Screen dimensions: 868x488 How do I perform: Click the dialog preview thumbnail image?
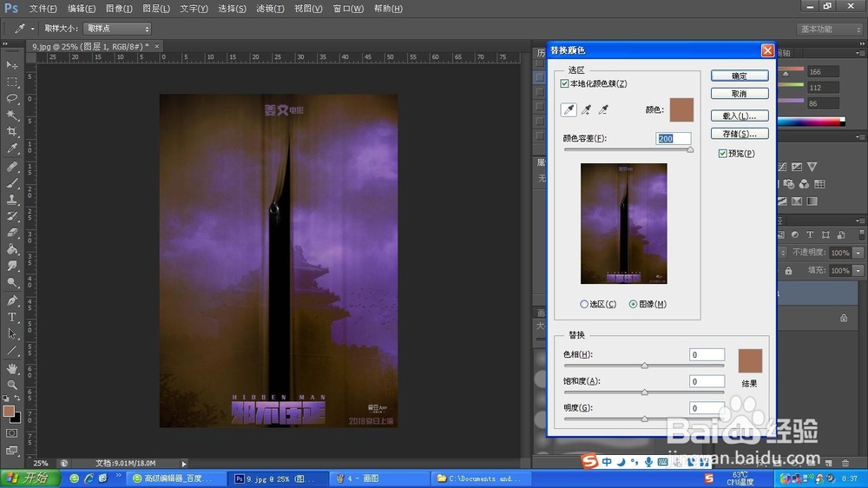[x=624, y=224]
